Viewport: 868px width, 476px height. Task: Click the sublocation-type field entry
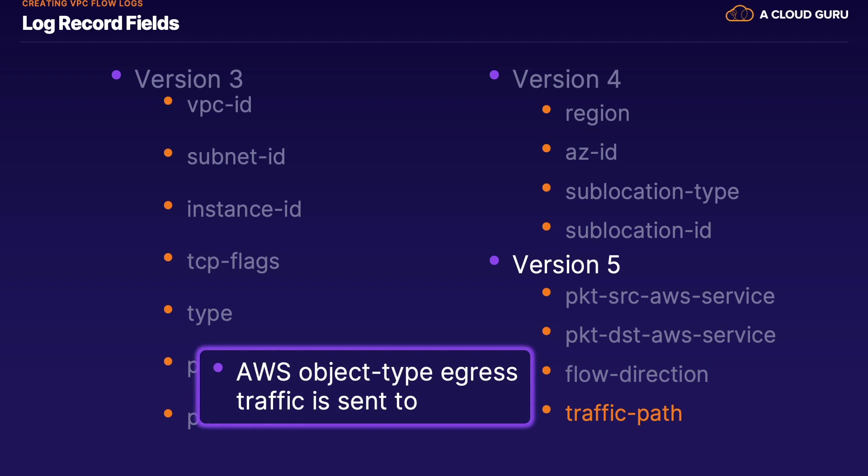pos(652,191)
